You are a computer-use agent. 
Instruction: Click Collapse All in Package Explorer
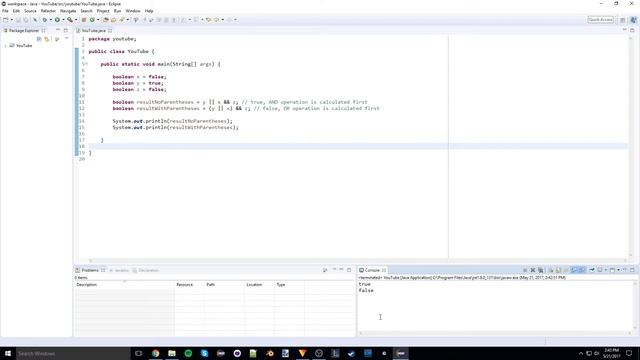(x=39, y=39)
